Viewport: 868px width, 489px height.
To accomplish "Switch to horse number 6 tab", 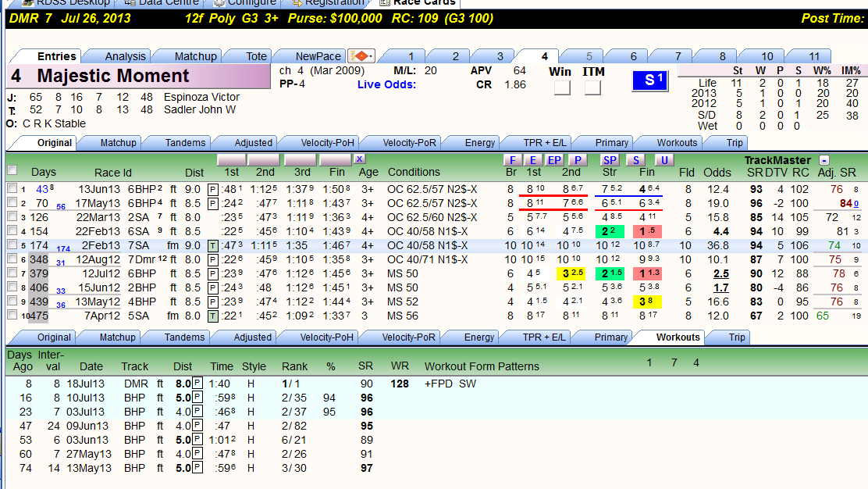I will click(633, 56).
